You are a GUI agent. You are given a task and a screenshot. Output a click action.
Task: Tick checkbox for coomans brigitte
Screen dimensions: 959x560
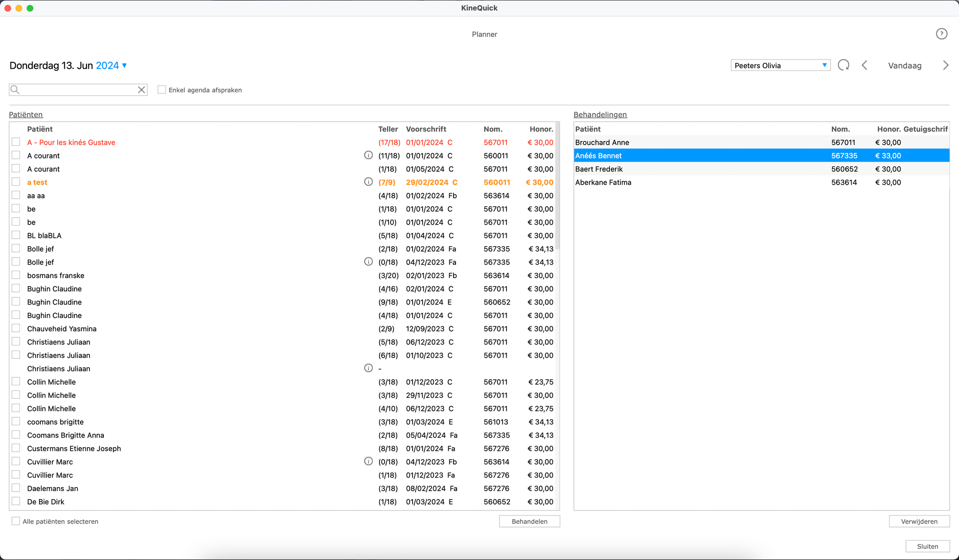click(16, 422)
